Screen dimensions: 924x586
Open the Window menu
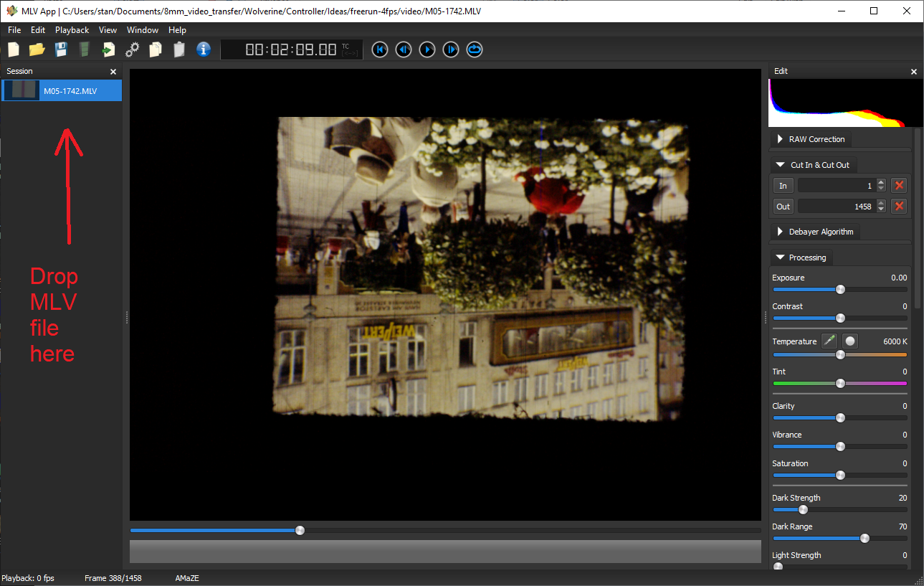tap(142, 30)
